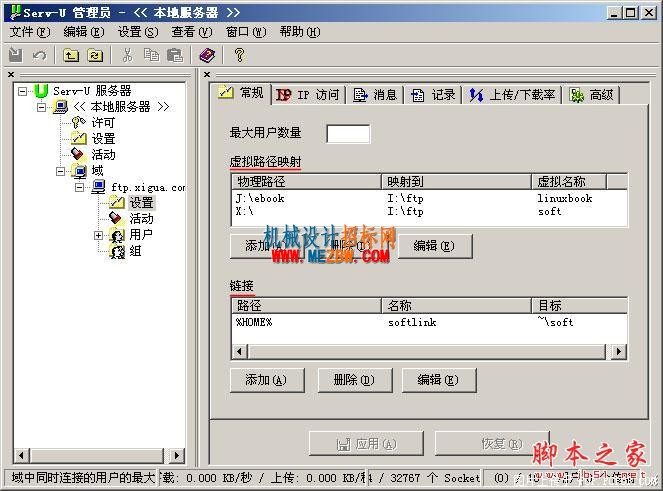The image size is (663, 491).
Task: Click the paste clipboard toolbar icon
Action: pyautogui.click(x=175, y=55)
